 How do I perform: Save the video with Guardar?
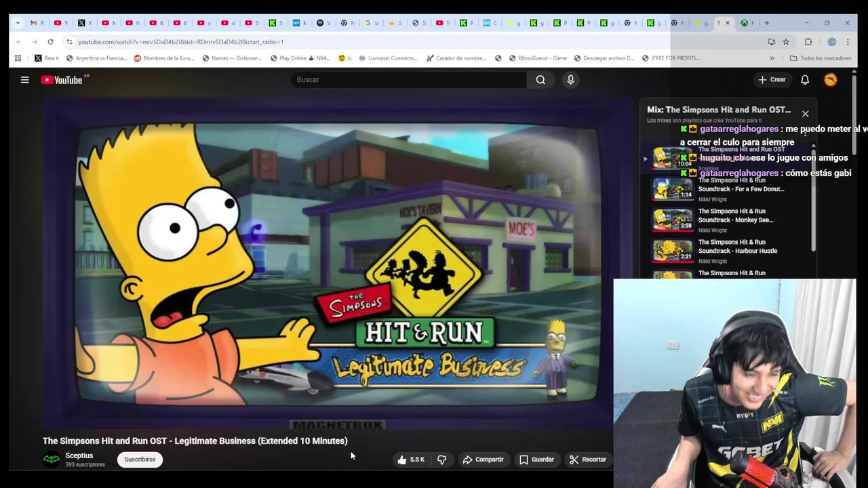click(x=536, y=460)
